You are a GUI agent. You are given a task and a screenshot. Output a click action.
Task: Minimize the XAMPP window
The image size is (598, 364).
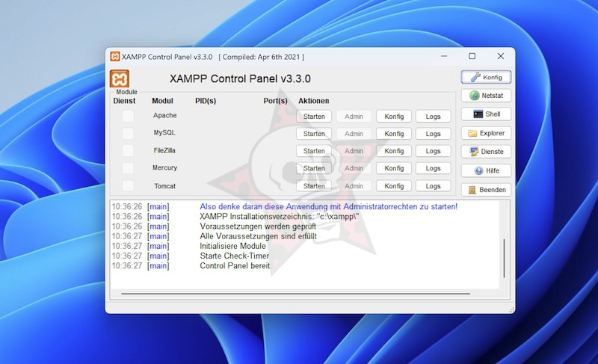tap(444, 56)
